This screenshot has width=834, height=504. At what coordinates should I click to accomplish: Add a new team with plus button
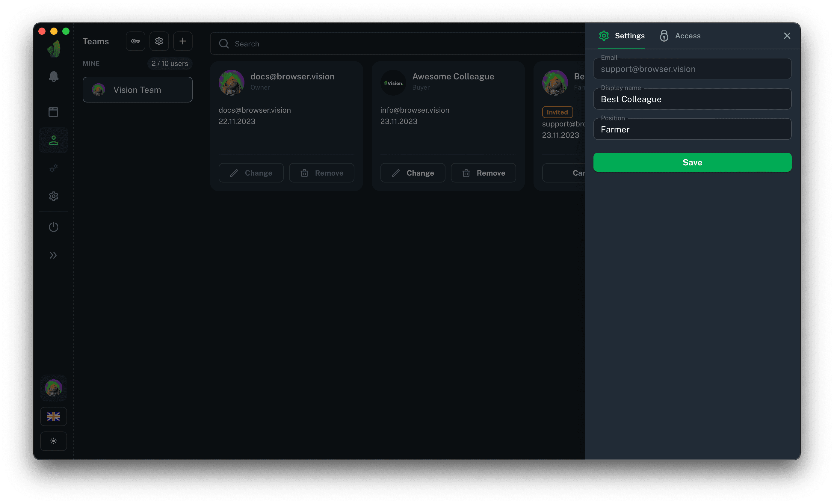point(183,41)
